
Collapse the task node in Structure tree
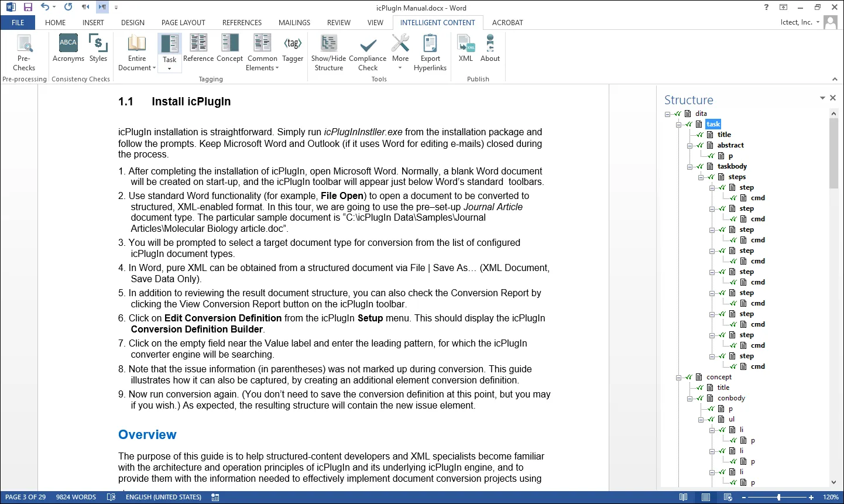pos(679,125)
